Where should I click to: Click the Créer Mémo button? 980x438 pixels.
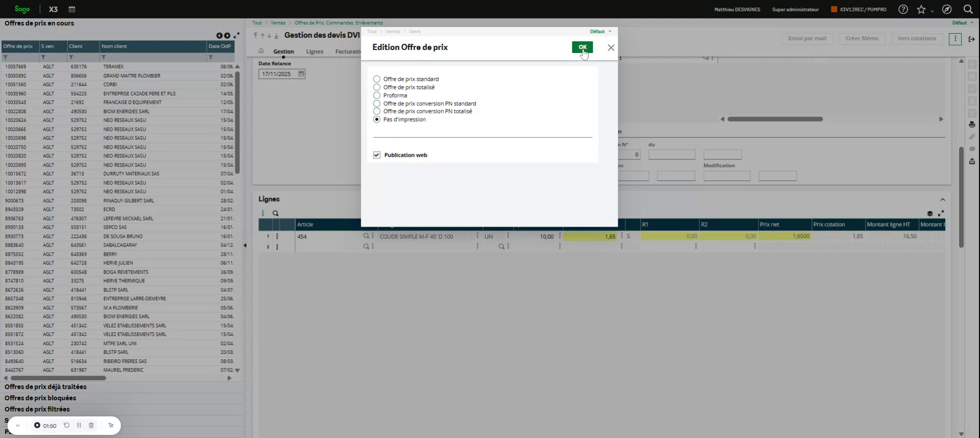[862, 39]
